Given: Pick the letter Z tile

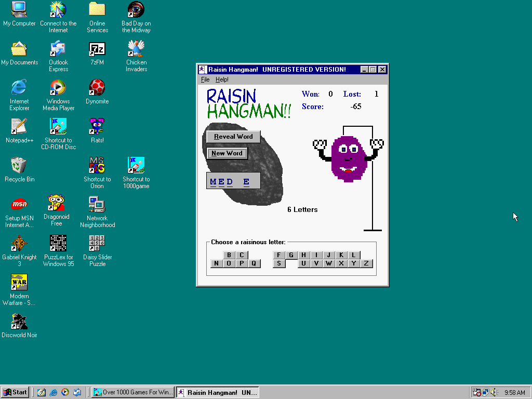Looking at the screenshot, I should [366, 263].
